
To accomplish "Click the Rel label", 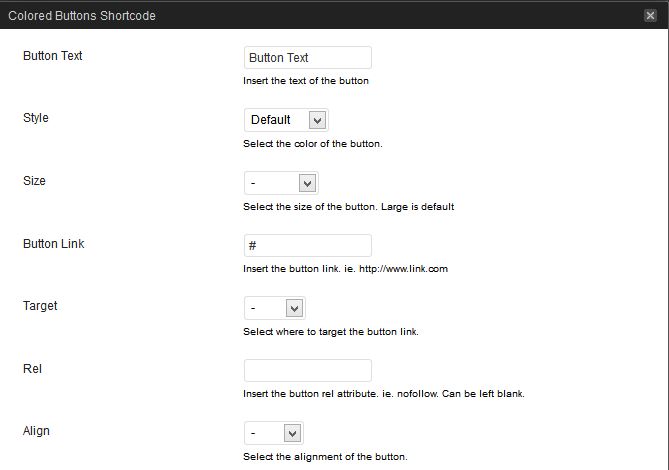I will pyautogui.click(x=32, y=369).
